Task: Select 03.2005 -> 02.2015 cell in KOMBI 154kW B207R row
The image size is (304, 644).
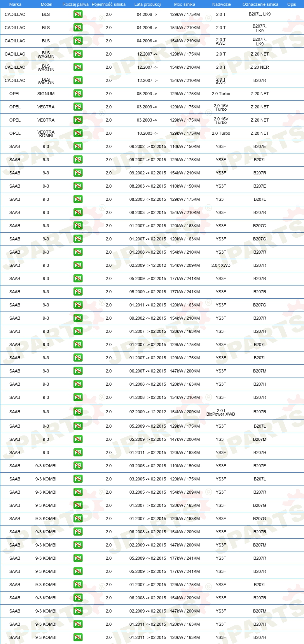Action: click(x=148, y=492)
